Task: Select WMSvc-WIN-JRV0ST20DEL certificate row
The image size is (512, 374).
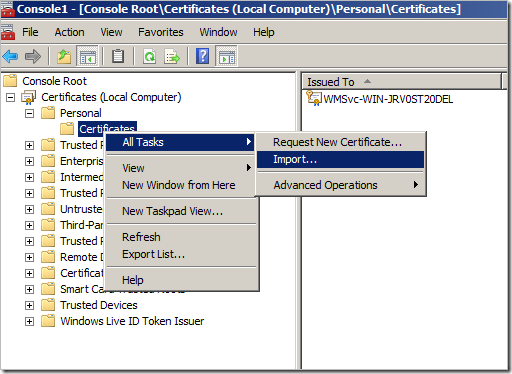Action: pos(388,99)
